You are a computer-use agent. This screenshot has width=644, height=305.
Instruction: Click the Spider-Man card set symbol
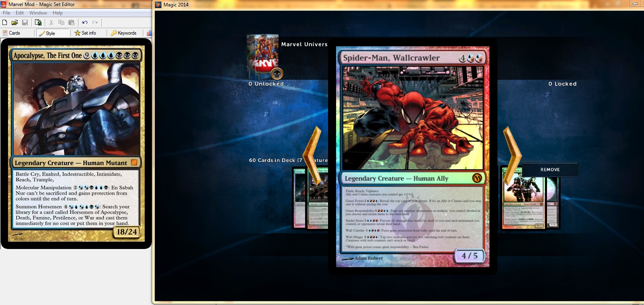coord(477,178)
